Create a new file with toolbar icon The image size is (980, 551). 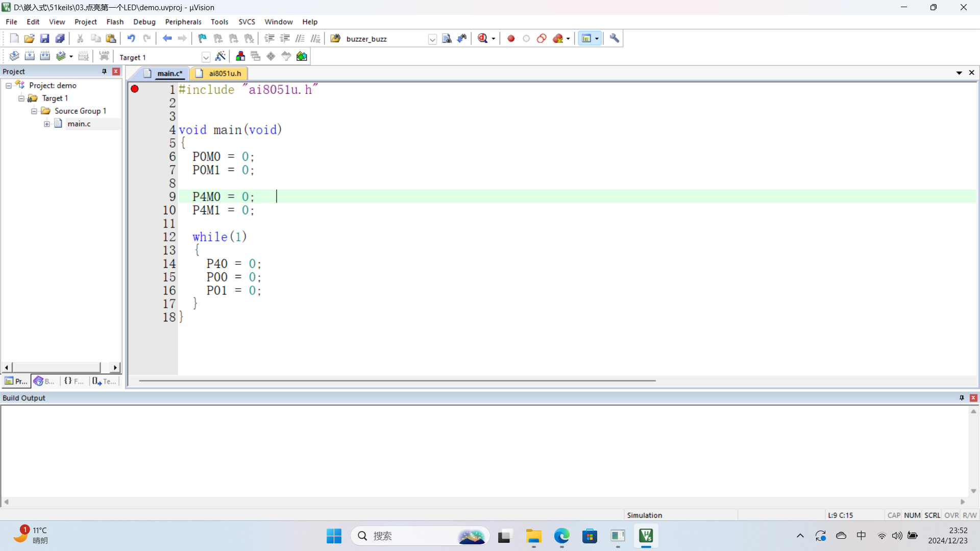click(x=14, y=38)
